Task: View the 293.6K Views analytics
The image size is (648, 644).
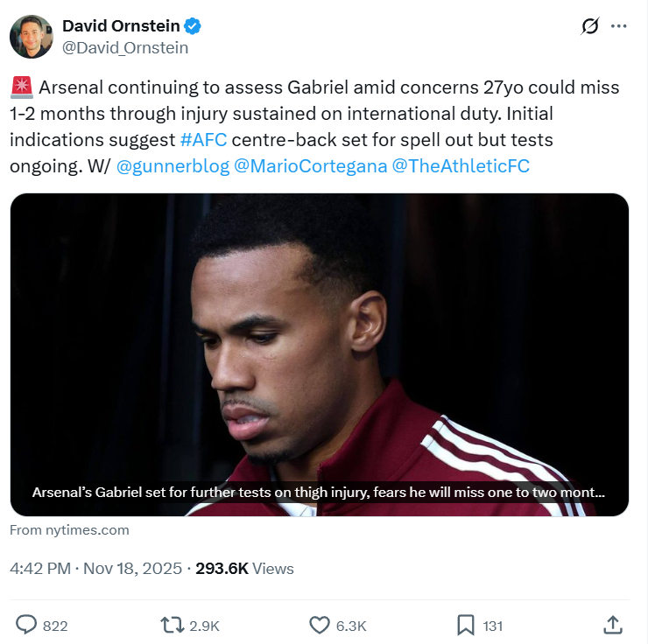Action: click(244, 569)
